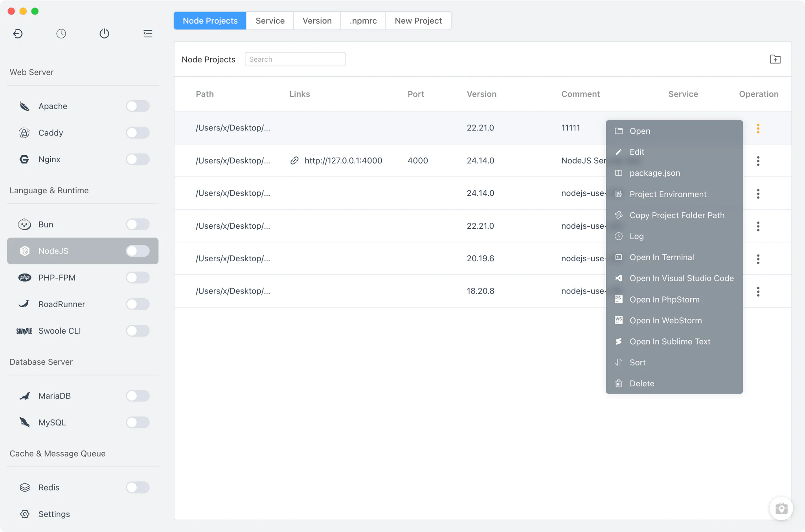This screenshot has width=805, height=532.
Task: Enable the Redis switch
Action: [138, 487]
